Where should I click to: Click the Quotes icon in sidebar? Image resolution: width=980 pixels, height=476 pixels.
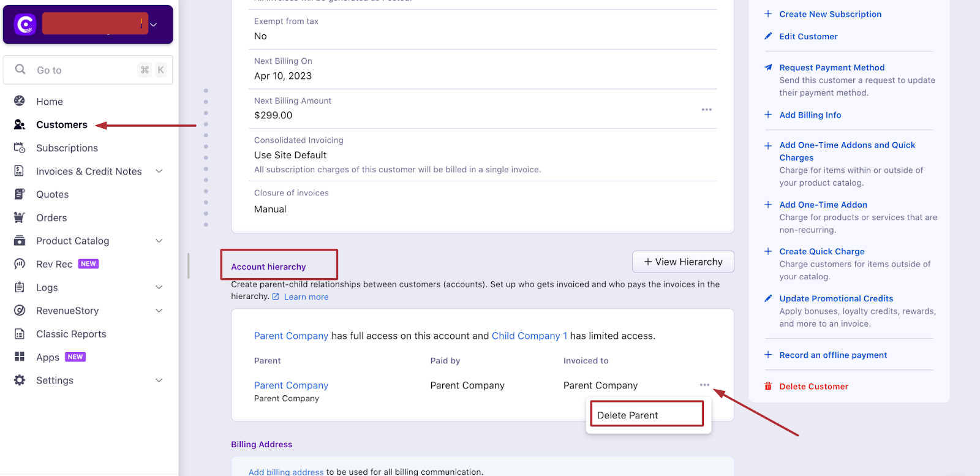point(20,194)
